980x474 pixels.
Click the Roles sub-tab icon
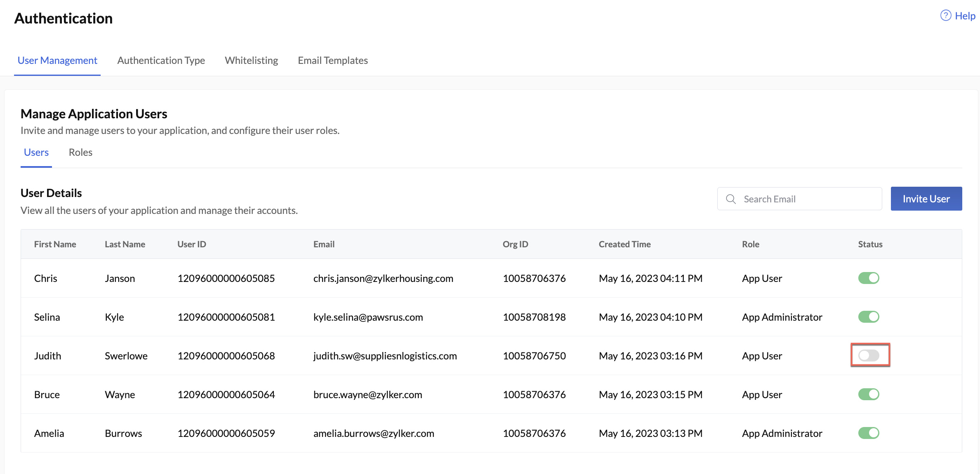point(79,152)
